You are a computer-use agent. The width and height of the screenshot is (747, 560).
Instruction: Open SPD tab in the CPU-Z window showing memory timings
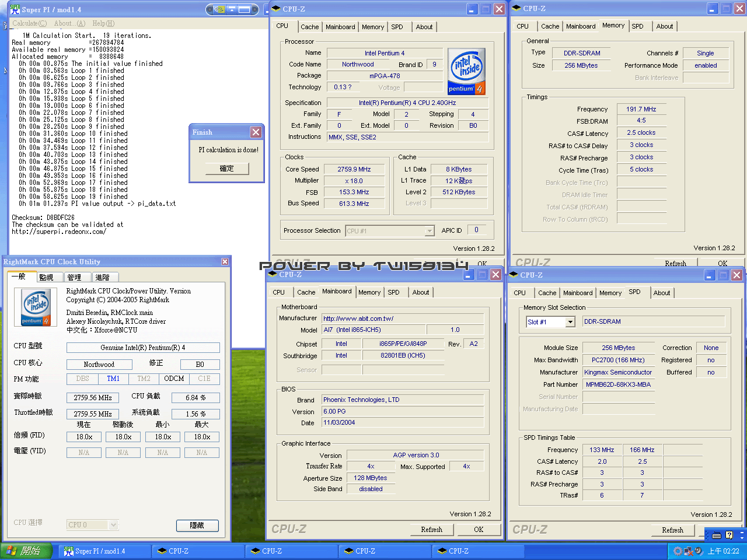pos(638,26)
